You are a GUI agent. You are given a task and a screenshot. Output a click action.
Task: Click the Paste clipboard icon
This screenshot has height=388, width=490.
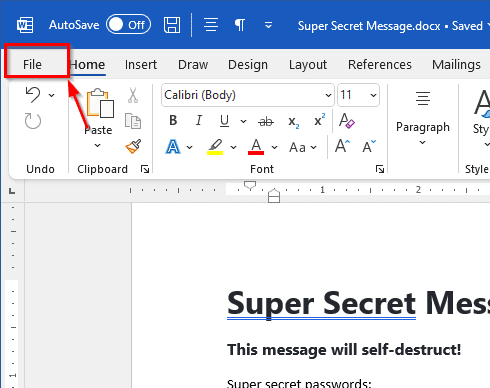[100, 103]
